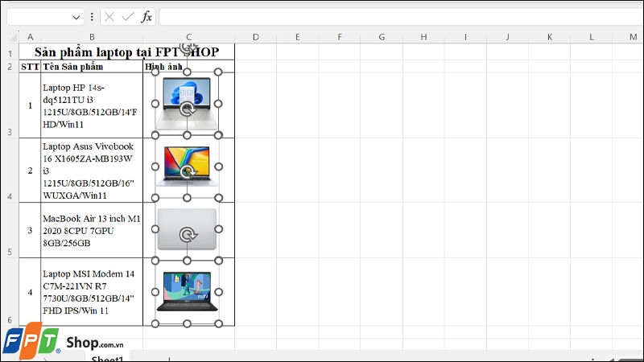Select row 1 header
Image resolution: width=644 pixels, height=362 pixels.
click(10, 52)
